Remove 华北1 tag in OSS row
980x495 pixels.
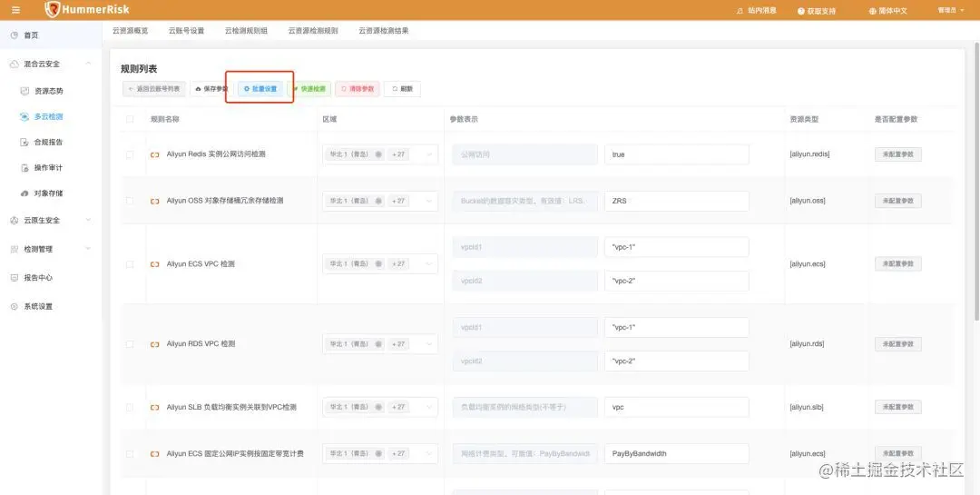point(378,201)
